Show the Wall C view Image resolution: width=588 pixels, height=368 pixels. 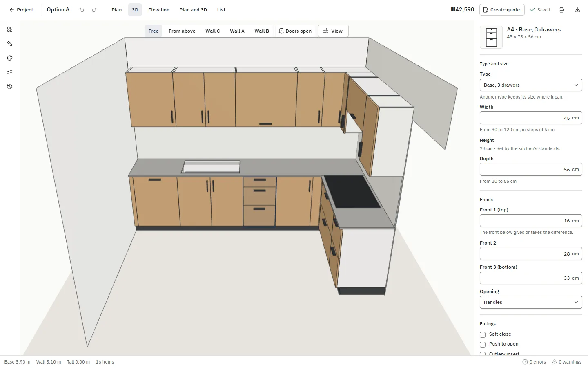pyautogui.click(x=213, y=31)
